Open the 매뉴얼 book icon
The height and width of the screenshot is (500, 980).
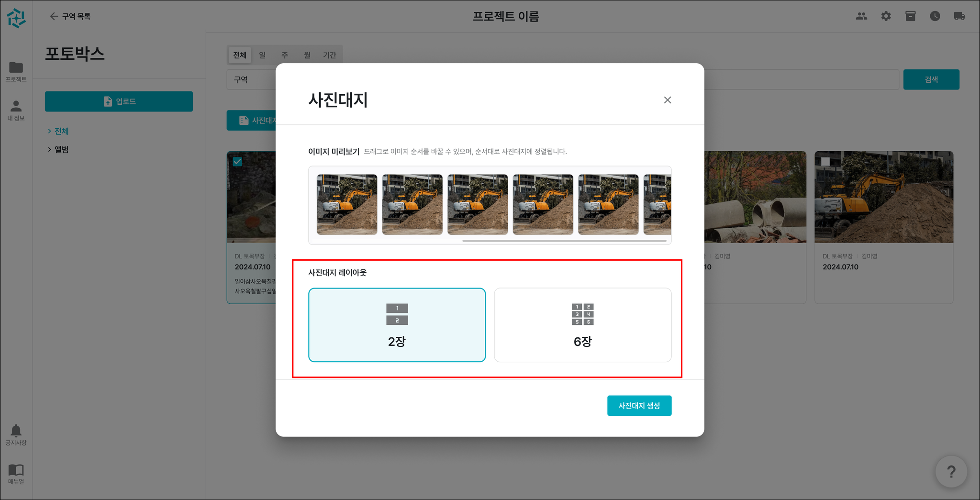click(16, 474)
